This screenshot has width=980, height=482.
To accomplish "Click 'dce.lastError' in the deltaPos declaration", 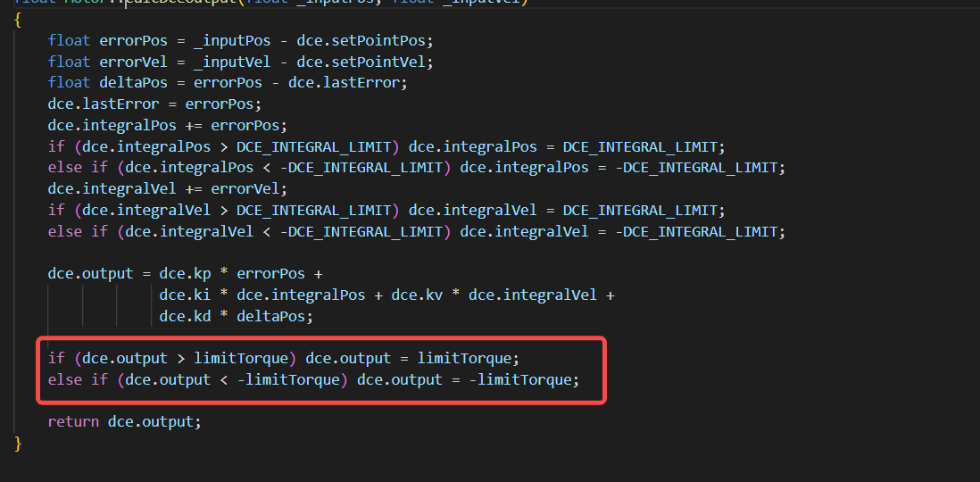I will pos(344,83).
